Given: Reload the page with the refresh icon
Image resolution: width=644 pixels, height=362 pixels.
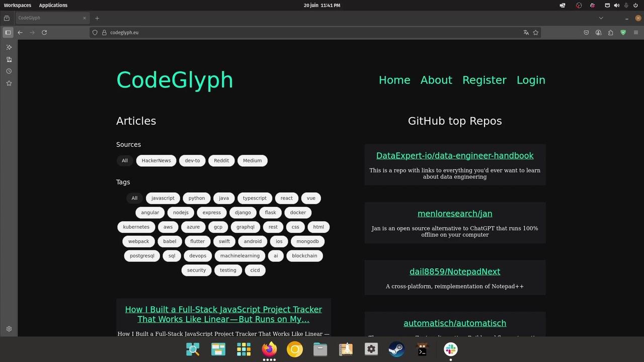Looking at the screenshot, I should (44, 32).
